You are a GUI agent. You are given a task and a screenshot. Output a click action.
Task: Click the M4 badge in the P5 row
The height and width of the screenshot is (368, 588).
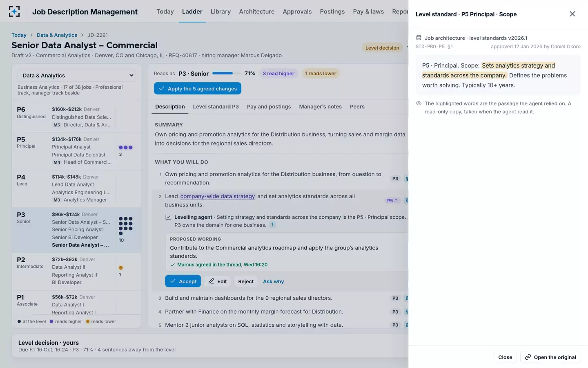57,162
